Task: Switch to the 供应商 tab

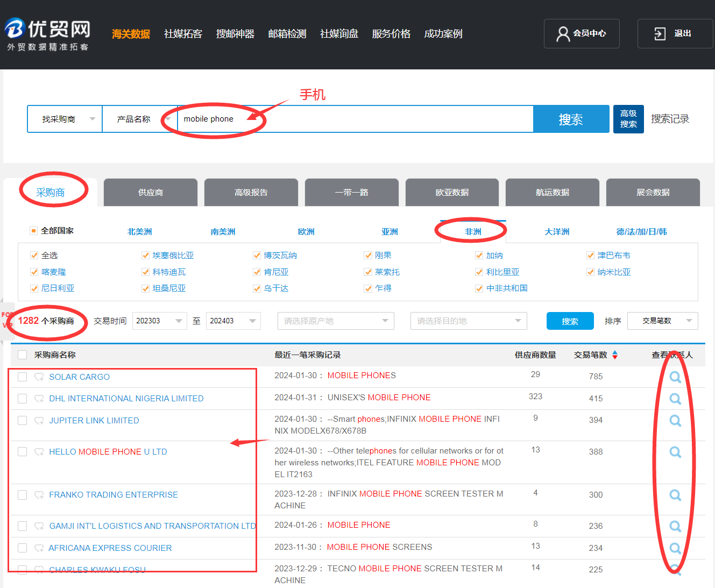Action: 151,193
